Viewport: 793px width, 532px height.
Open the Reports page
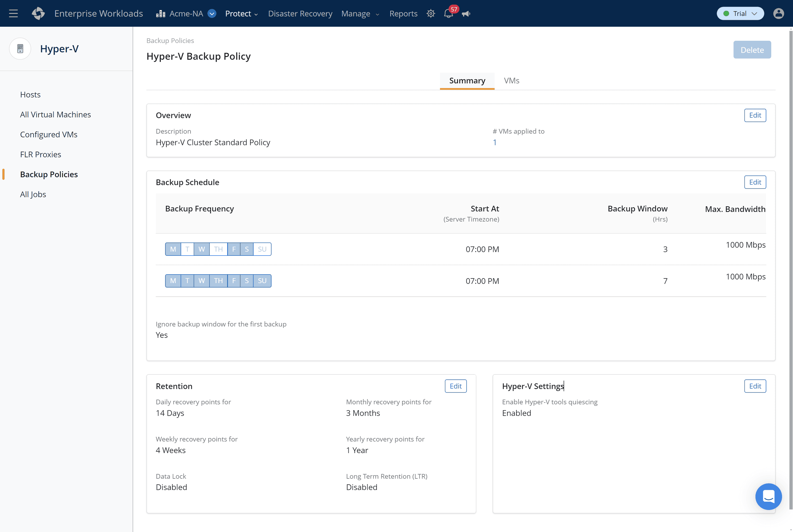click(x=403, y=13)
